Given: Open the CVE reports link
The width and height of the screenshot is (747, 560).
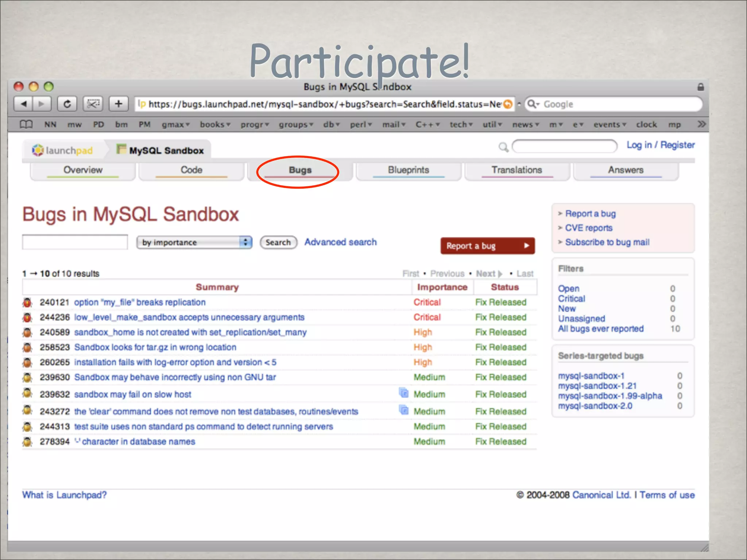Looking at the screenshot, I should coord(589,228).
